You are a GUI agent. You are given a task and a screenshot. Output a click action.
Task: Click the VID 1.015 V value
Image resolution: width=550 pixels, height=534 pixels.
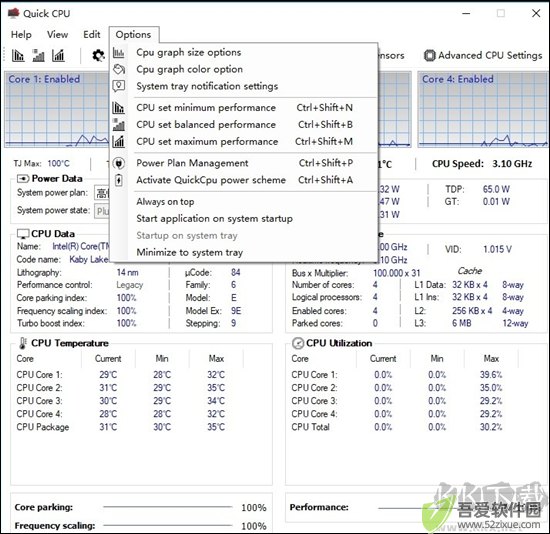click(497, 249)
